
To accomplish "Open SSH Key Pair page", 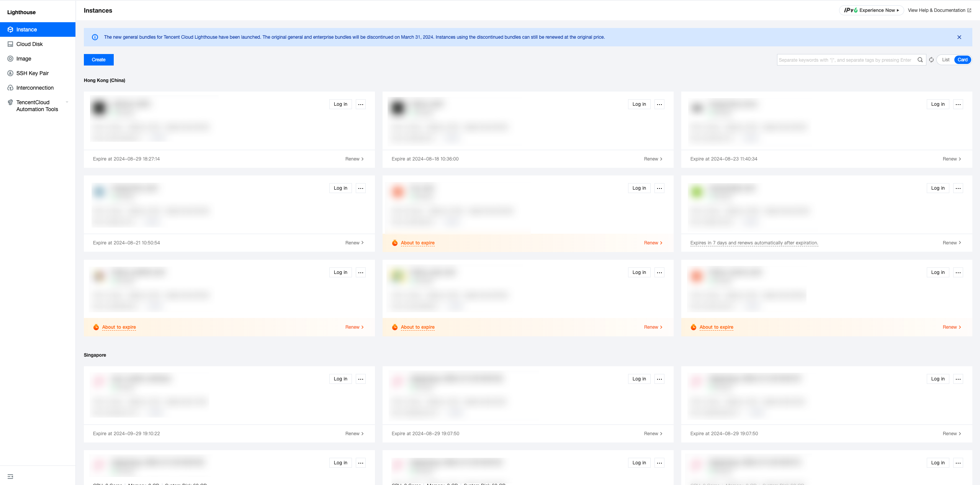I will 38,73.
